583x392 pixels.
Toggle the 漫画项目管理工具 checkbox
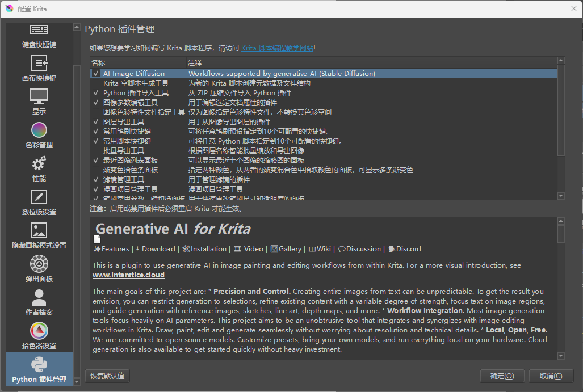click(96, 189)
